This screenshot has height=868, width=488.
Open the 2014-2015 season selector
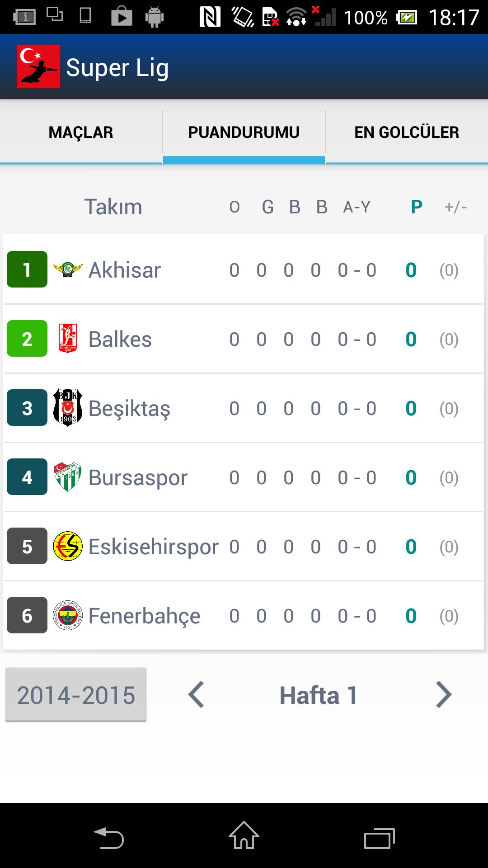click(75, 695)
